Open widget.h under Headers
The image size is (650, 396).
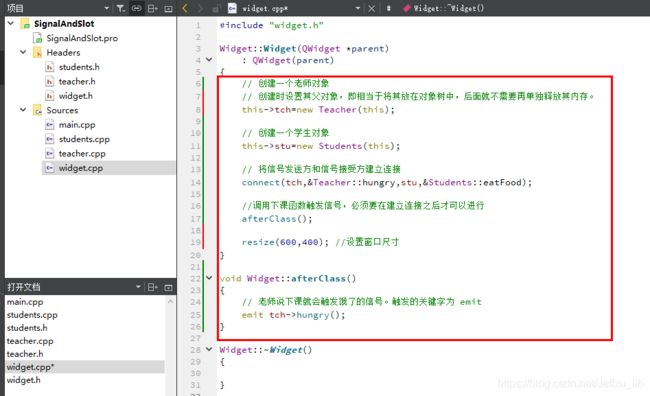[75, 96]
